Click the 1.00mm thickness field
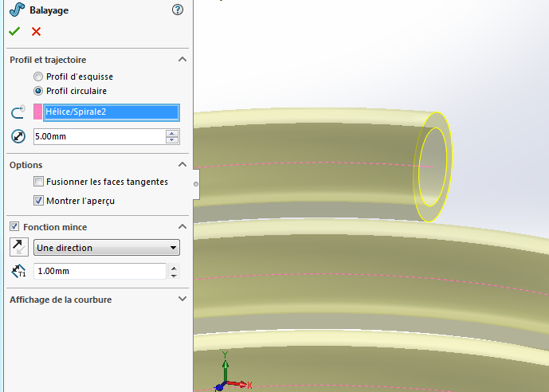The height and width of the screenshot is (392, 549). [x=100, y=271]
